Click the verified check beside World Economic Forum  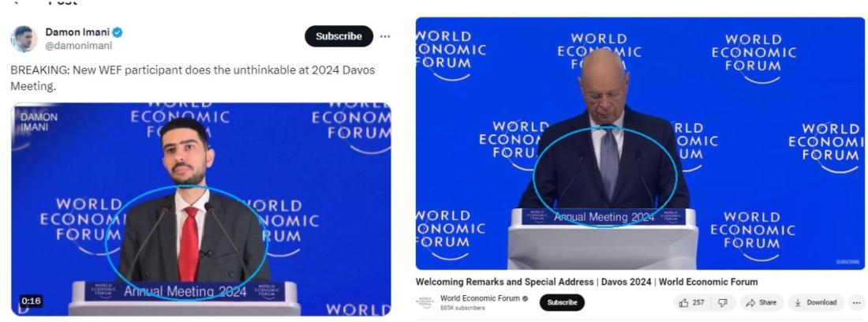point(526,299)
